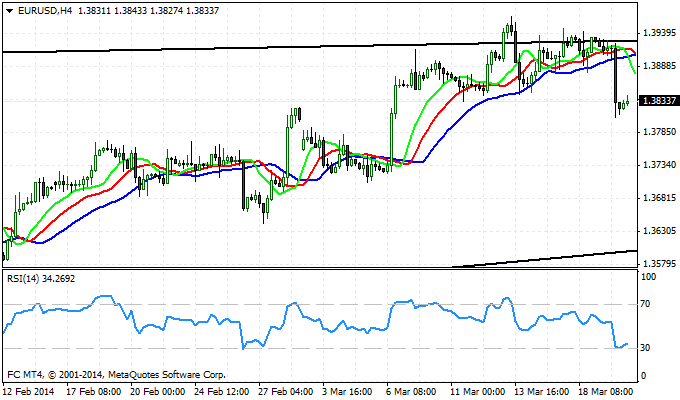Click price scale value 1.37850
Viewport: 680px width, 400px height.
(x=660, y=132)
